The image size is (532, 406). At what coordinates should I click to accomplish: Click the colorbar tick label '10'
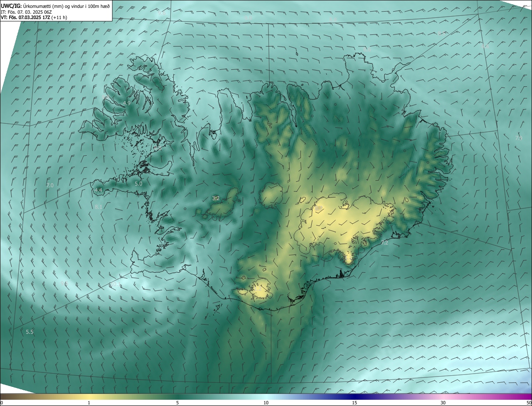click(x=266, y=403)
